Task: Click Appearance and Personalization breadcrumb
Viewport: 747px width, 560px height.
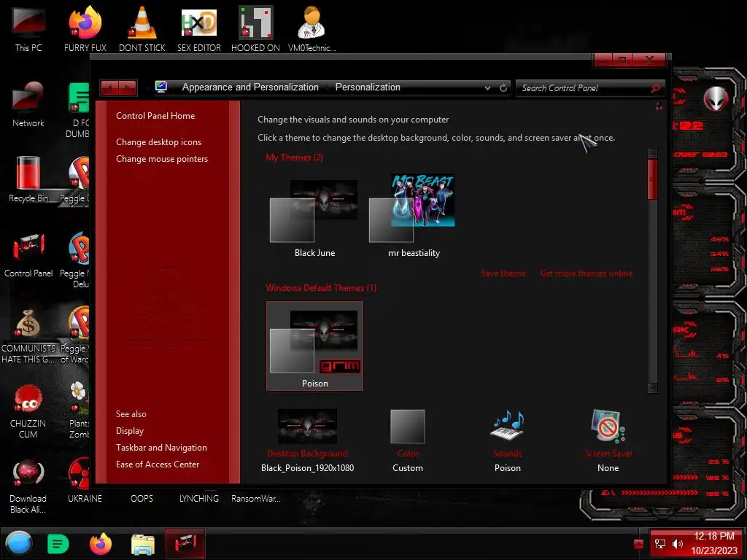Action: coord(250,87)
